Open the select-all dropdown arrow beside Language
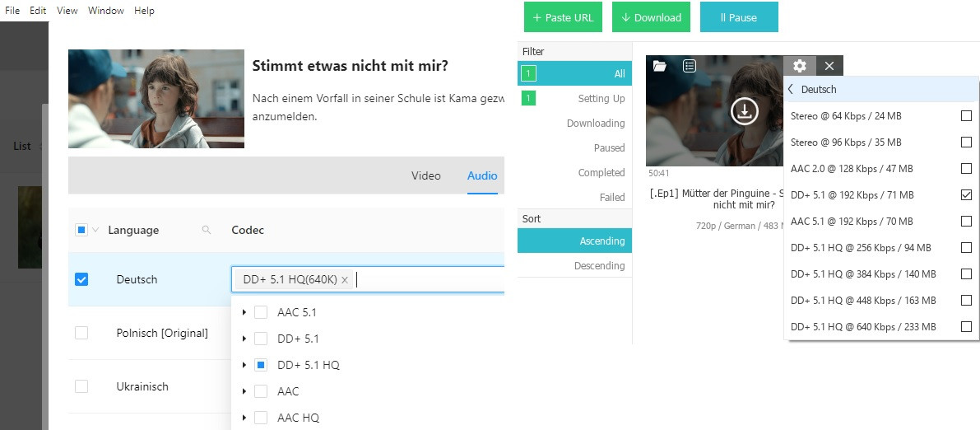 [95, 230]
